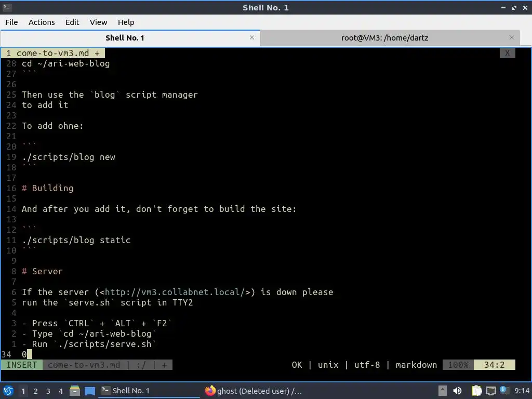Click line number 34 at cursor line
Screen dimensions: 532x399
pos(6,354)
